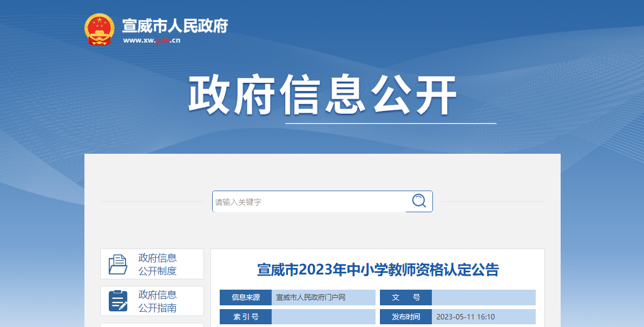This screenshot has height=327, width=644.
Task: Click the 文号 label cell
Action: 406,297
